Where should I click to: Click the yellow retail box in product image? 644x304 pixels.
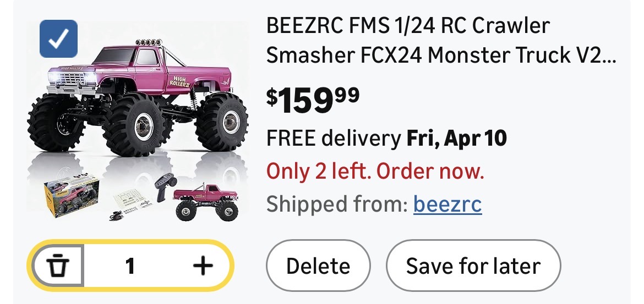tap(72, 196)
